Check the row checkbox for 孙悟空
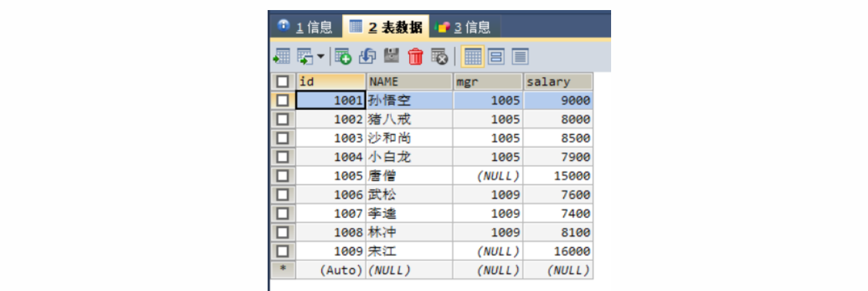 tap(282, 101)
